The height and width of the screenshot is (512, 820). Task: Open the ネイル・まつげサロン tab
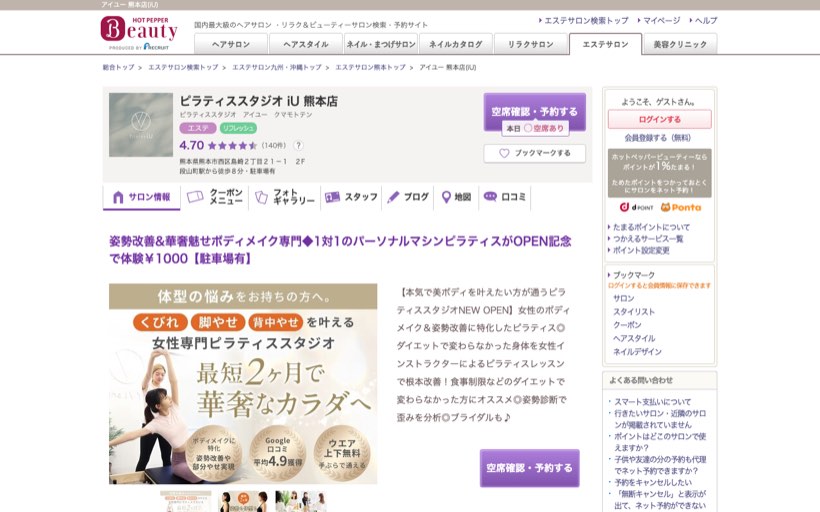point(381,44)
